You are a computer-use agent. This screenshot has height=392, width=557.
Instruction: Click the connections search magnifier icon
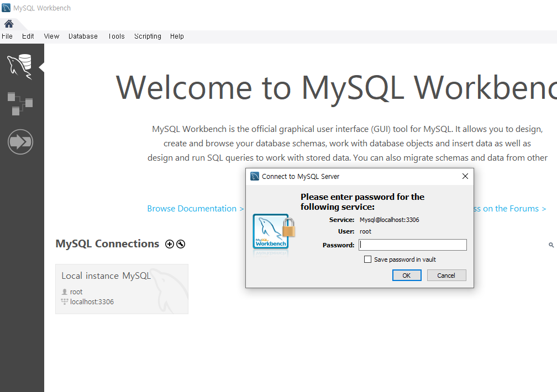pyautogui.click(x=551, y=245)
